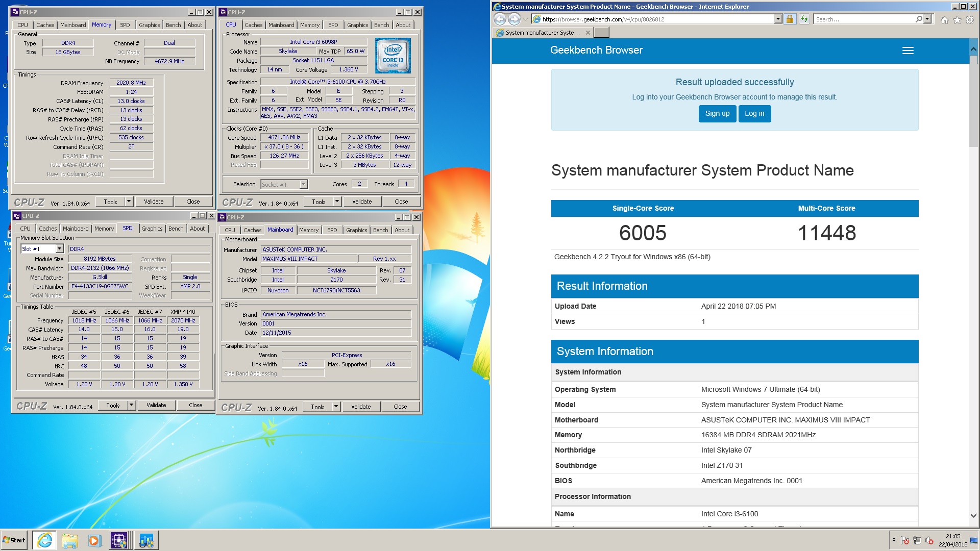980x551 pixels.
Task: Open Slot #1 memory slot dropdown
Action: pos(59,249)
